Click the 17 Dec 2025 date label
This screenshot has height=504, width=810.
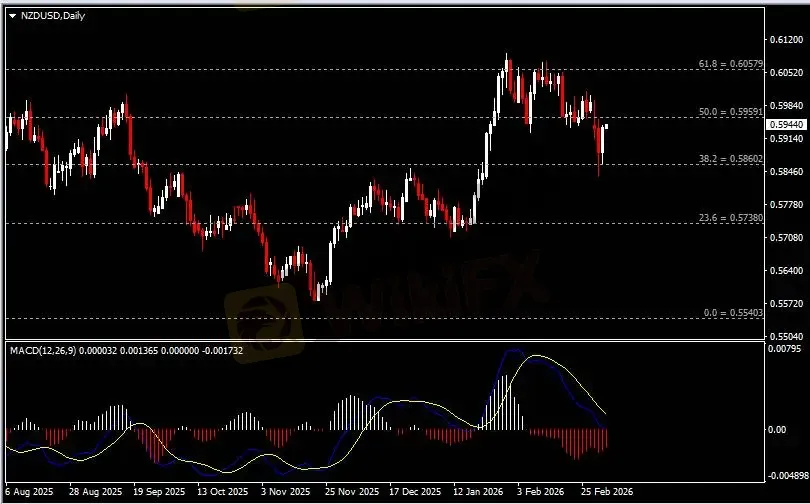coord(415,492)
